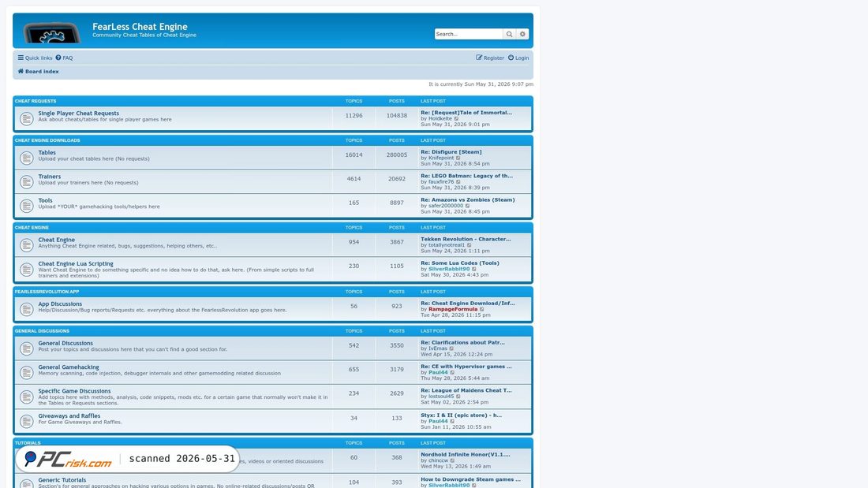Open the Specific Game Discussions forum
868x488 pixels.
tap(75, 391)
